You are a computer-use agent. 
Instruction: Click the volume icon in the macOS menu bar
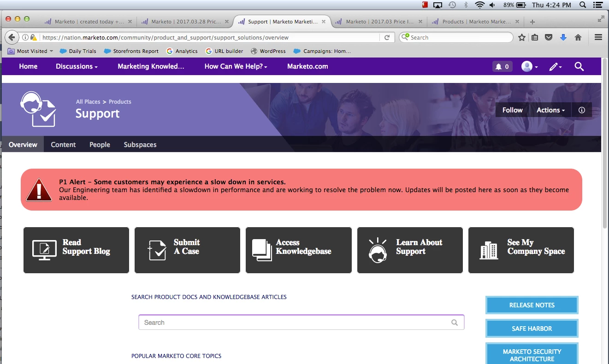(x=492, y=5)
